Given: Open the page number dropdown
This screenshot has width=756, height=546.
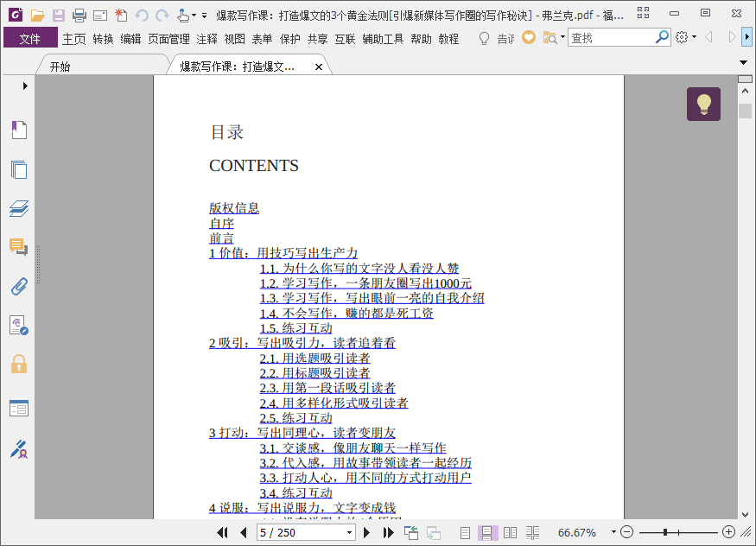Looking at the screenshot, I should point(350,532).
